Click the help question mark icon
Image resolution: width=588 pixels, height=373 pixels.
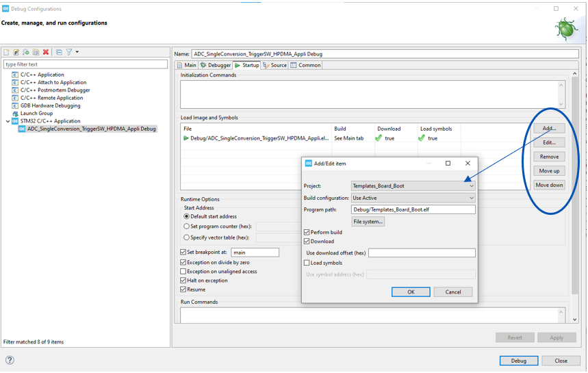pos(10,360)
